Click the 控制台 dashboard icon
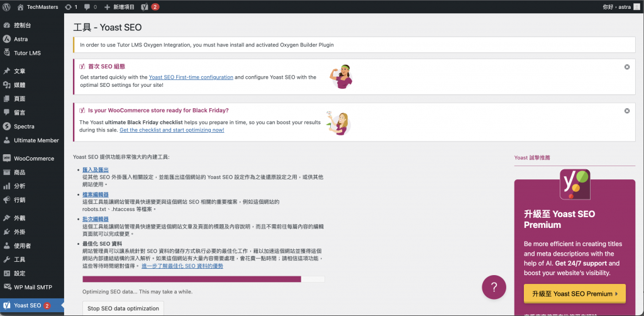The height and width of the screenshot is (316, 644). [x=6, y=25]
